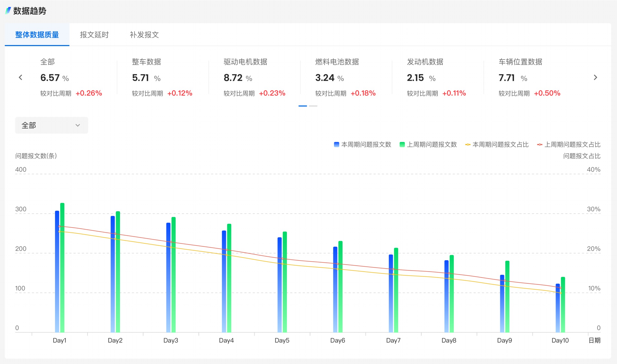The width and height of the screenshot is (617, 364).
Task: Click the yellow 本周期问题报文占比 legend marker
Action: (468, 145)
